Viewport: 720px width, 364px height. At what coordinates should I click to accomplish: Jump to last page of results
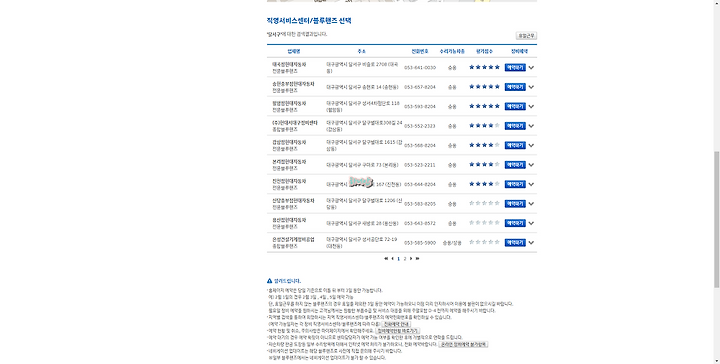(x=417, y=258)
